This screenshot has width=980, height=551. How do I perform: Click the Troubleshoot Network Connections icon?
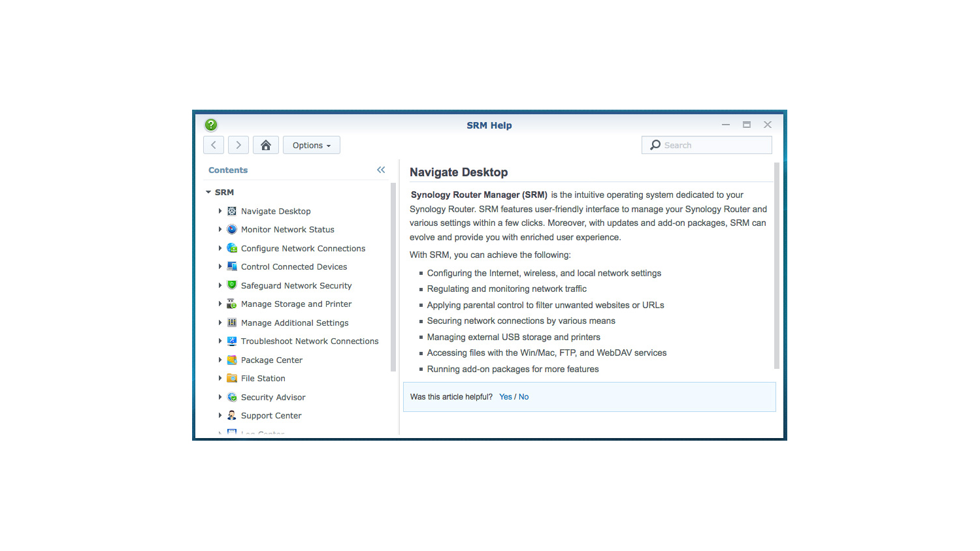click(232, 341)
